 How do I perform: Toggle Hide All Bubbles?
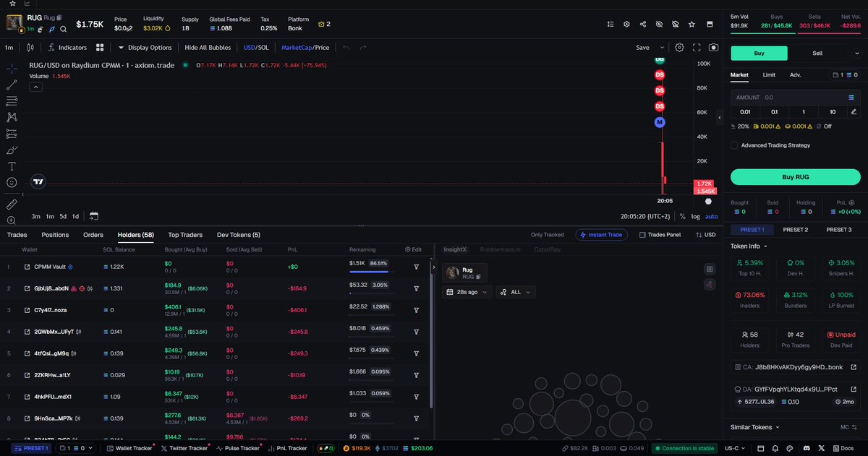click(x=208, y=48)
